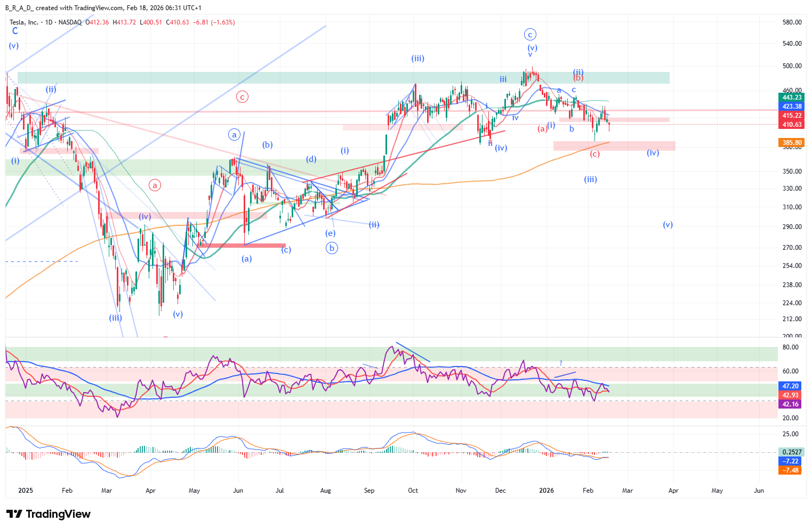Click the large blue 'C' label top left
This screenshot has width=812, height=530.
15,31
